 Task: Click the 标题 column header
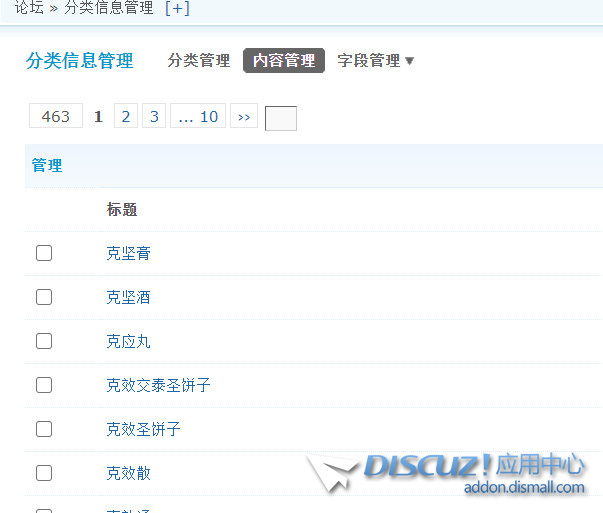pyautogui.click(x=122, y=210)
